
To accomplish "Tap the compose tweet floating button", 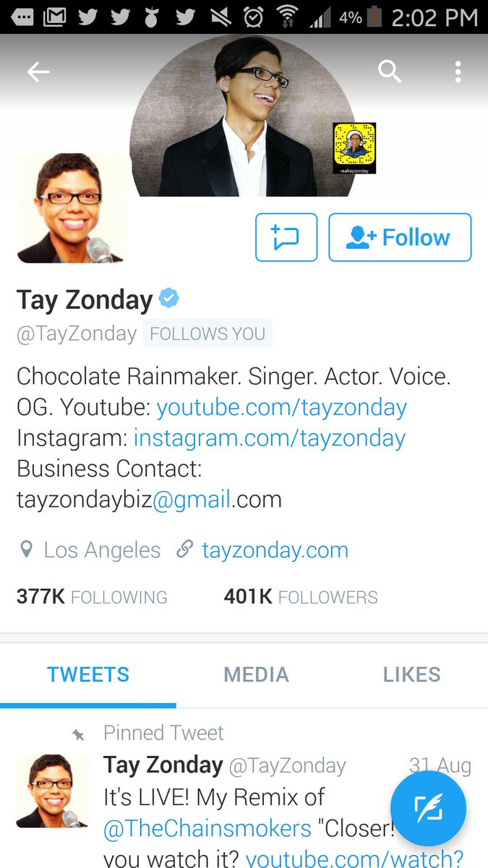I will pyautogui.click(x=428, y=808).
